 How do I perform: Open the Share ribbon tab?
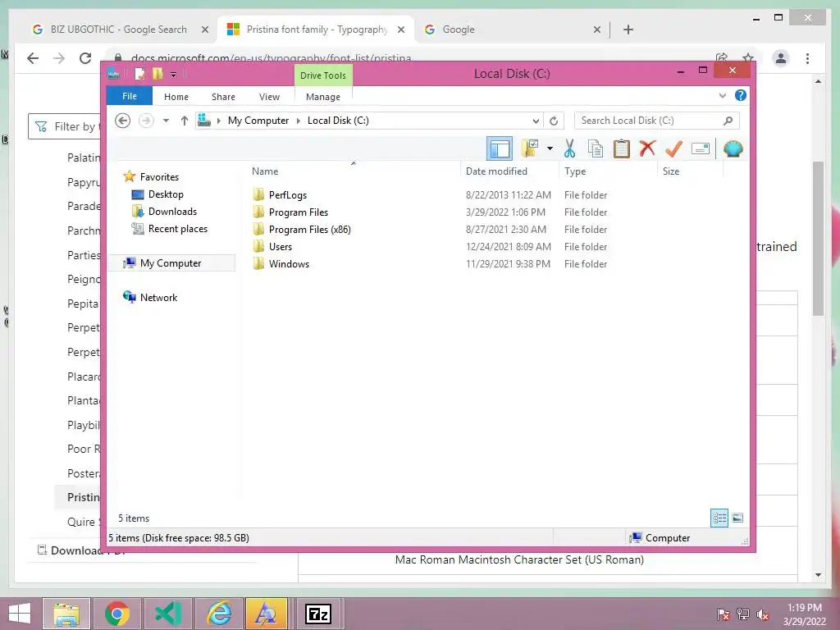[x=223, y=97]
